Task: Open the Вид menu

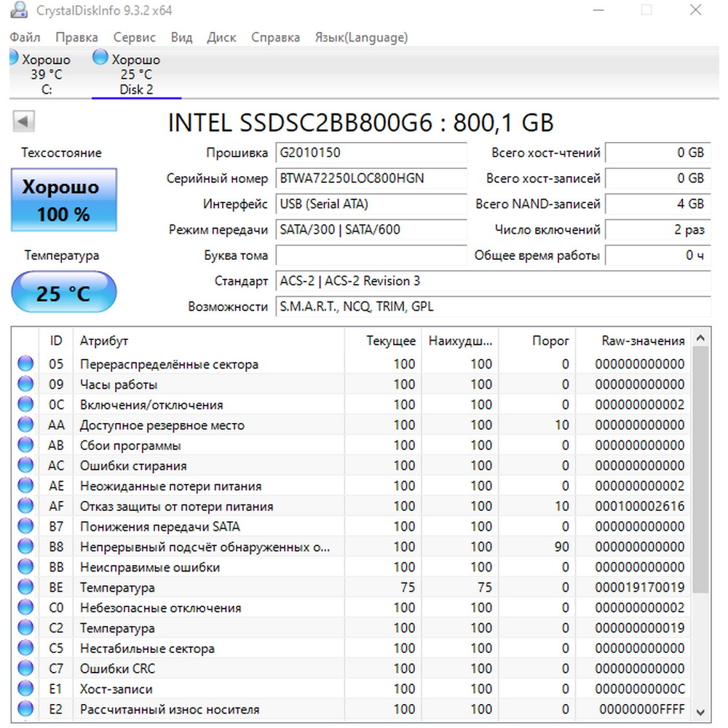Action: [181, 37]
